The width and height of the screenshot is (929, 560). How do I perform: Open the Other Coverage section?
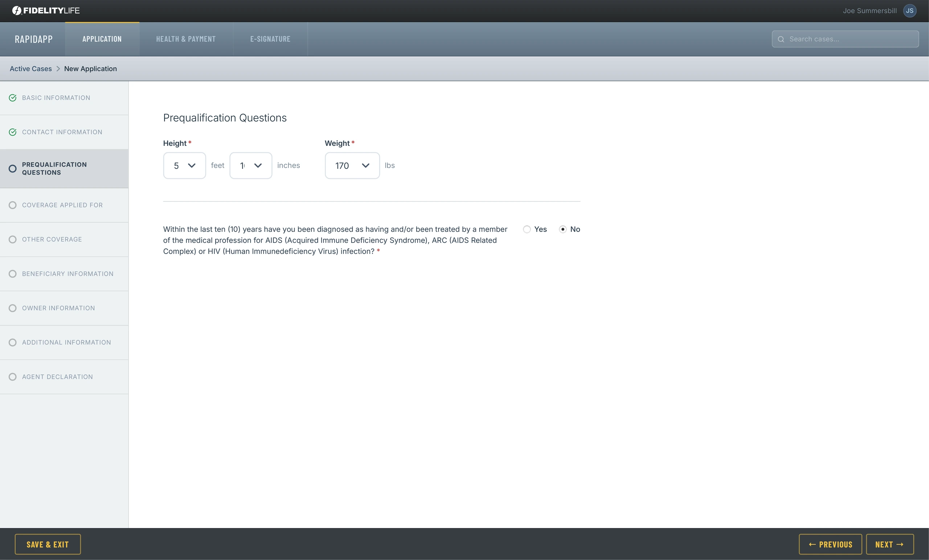pos(64,240)
